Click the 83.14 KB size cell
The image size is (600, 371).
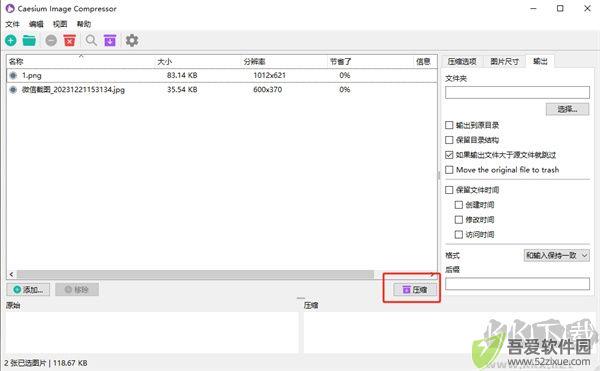click(x=182, y=75)
